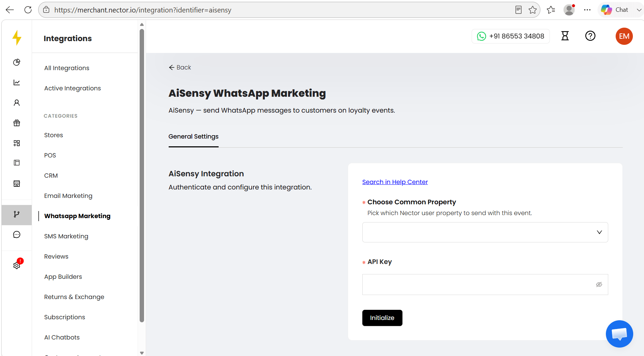Add this page to favorites star
The width and height of the screenshot is (644, 356).
coord(533,10)
